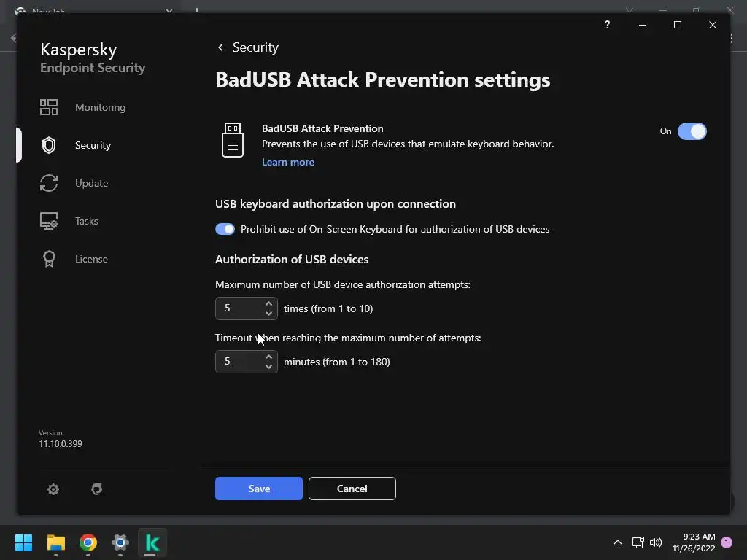The width and height of the screenshot is (747, 560).
Task: Open the Tasks monitor icon
Action: click(49, 221)
